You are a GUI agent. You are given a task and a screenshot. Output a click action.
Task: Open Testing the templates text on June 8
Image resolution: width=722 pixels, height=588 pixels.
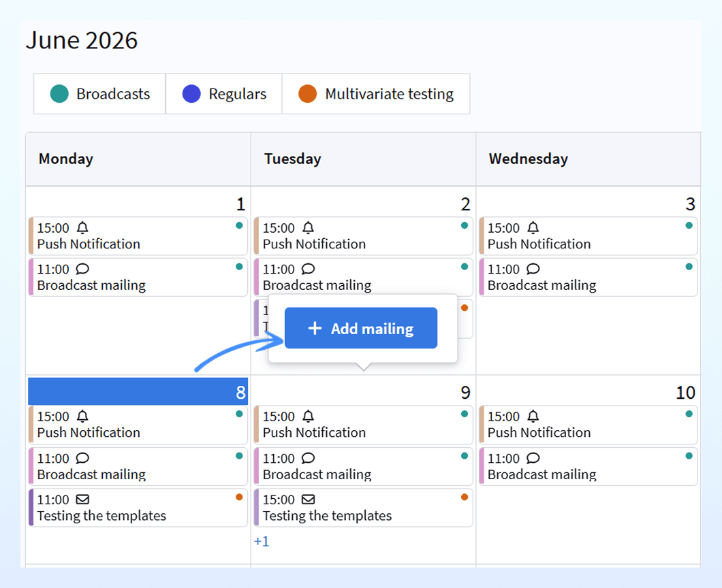(x=101, y=516)
